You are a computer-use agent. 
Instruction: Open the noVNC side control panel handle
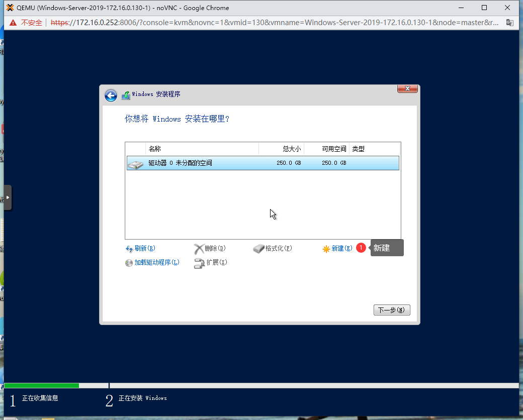click(x=8, y=197)
